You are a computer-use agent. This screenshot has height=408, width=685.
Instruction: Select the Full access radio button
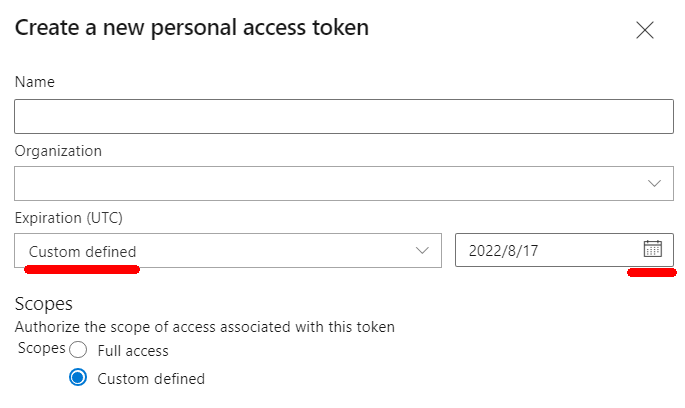(x=78, y=351)
